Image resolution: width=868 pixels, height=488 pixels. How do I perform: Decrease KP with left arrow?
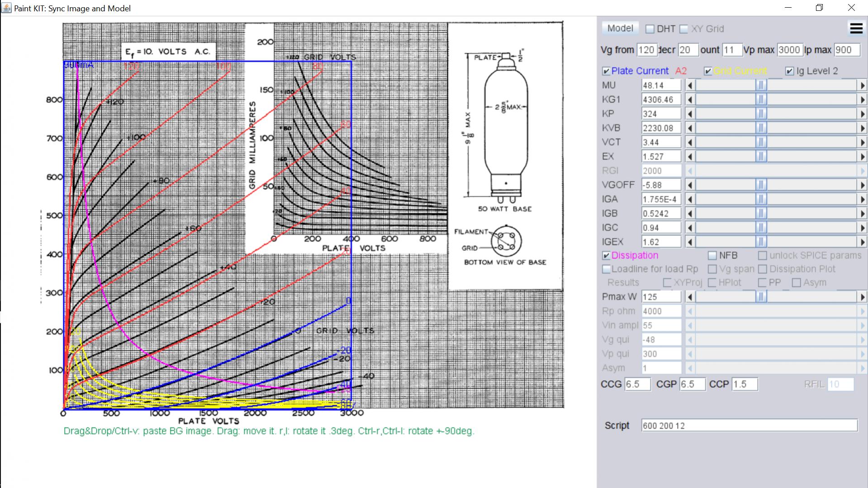(x=690, y=114)
